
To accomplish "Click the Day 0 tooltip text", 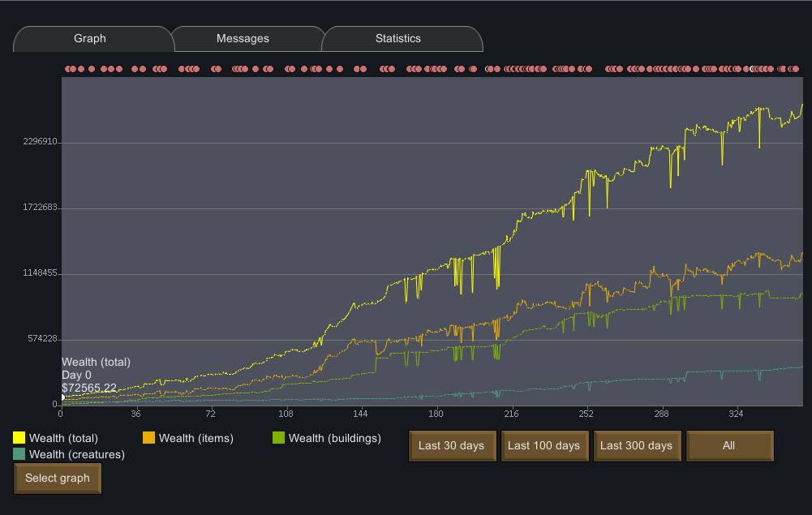I will point(76,376).
